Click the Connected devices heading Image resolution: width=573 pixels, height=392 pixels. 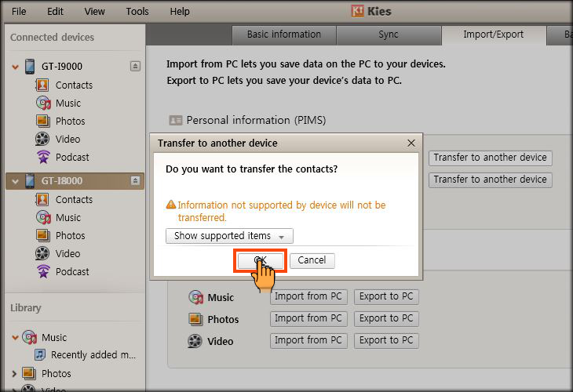53,37
